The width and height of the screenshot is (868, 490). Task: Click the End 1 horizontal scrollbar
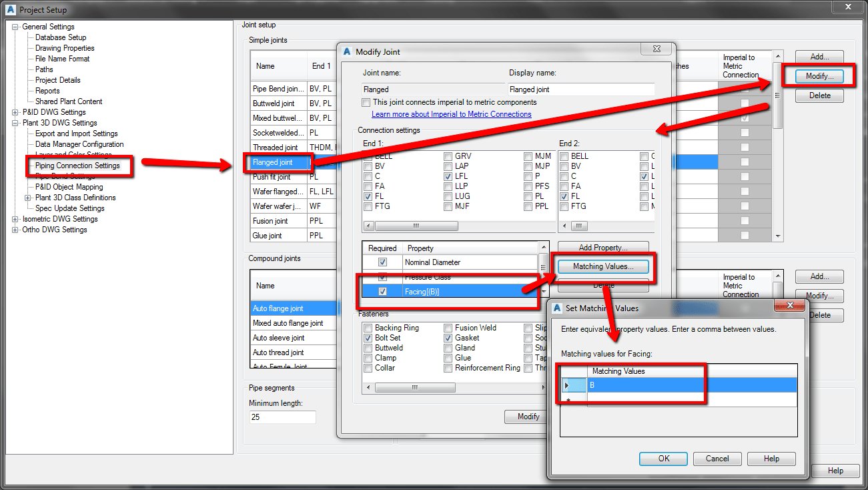coord(458,226)
